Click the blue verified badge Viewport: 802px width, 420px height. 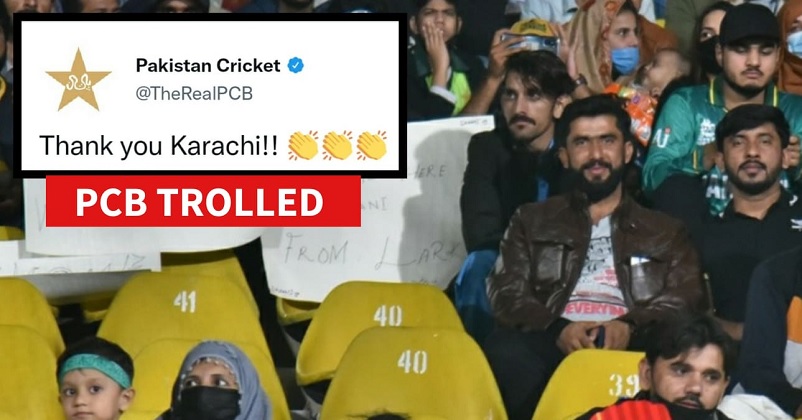296,65
